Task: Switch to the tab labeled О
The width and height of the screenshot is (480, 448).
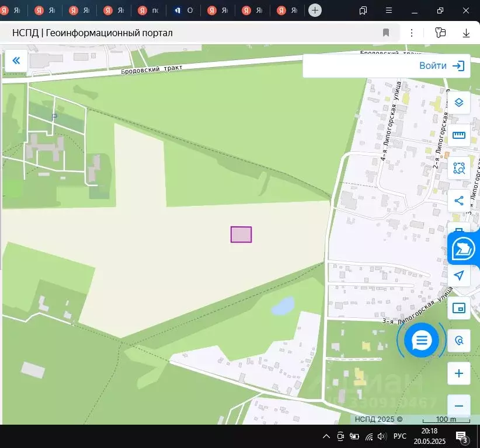Action: pos(183,10)
